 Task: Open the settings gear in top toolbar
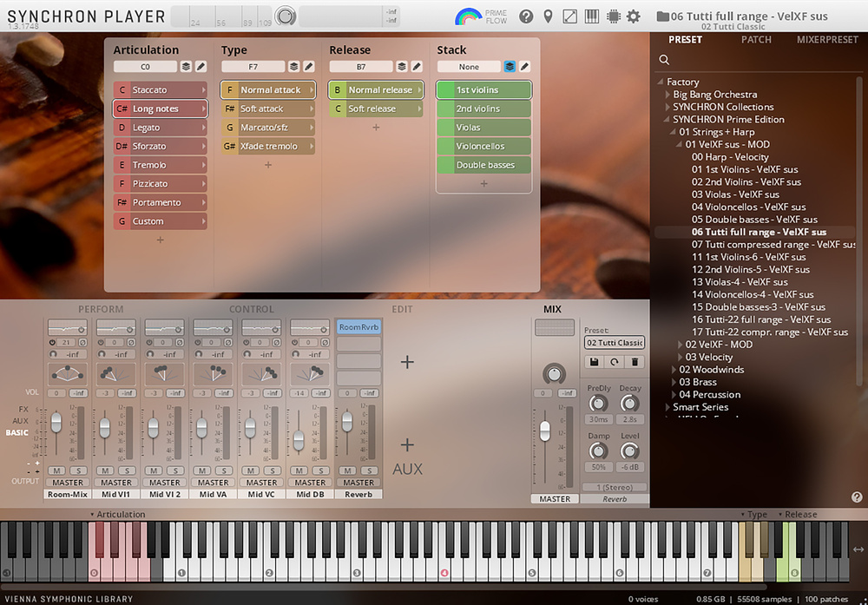tap(634, 16)
